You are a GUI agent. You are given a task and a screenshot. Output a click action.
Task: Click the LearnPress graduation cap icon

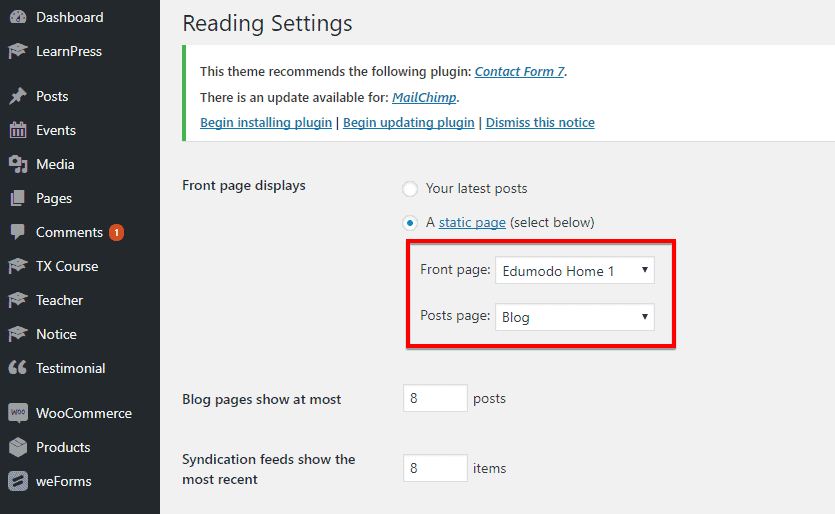[17, 51]
